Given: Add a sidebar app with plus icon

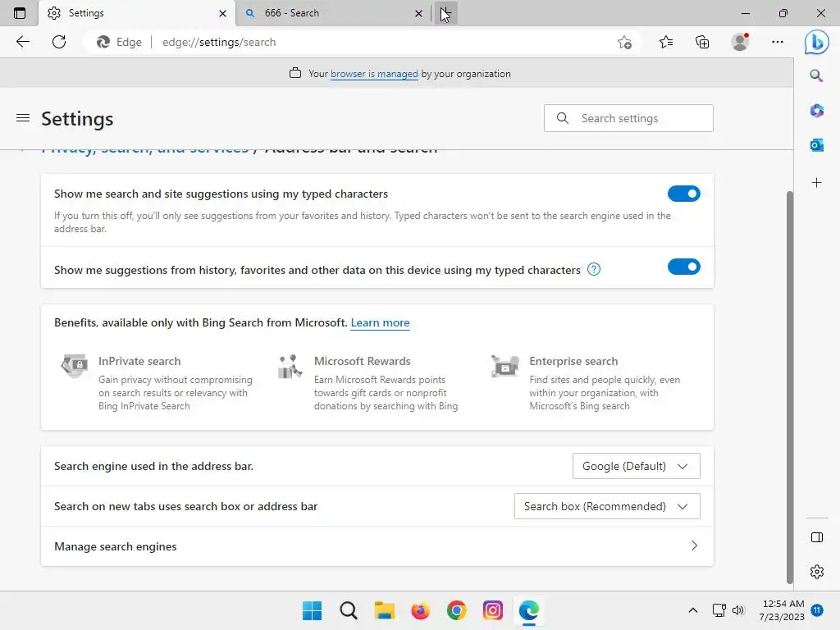Looking at the screenshot, I should pyautogui.click(x=816, y=183).
